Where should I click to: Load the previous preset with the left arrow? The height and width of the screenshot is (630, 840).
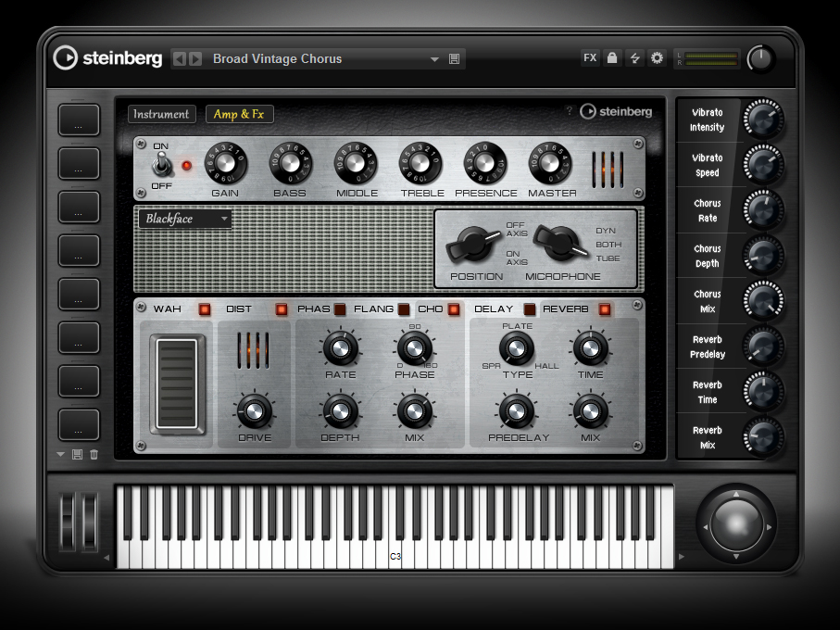pos(180,59)
